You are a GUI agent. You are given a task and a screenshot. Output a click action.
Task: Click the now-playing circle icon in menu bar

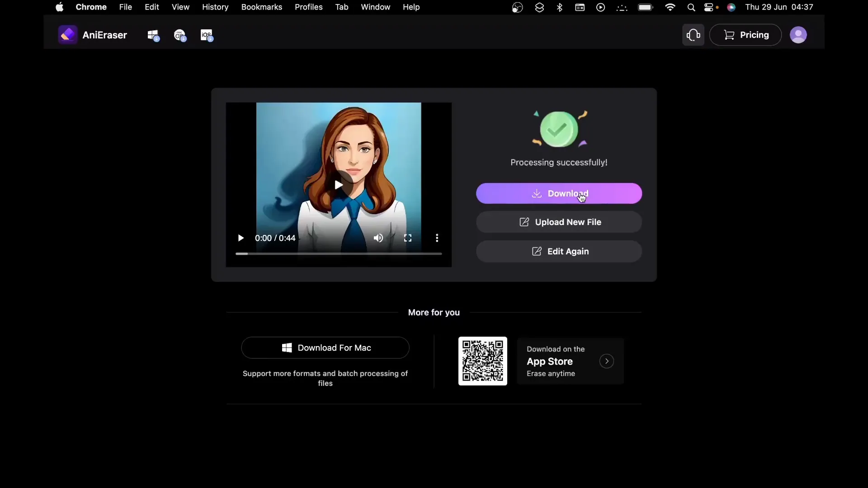600,7
